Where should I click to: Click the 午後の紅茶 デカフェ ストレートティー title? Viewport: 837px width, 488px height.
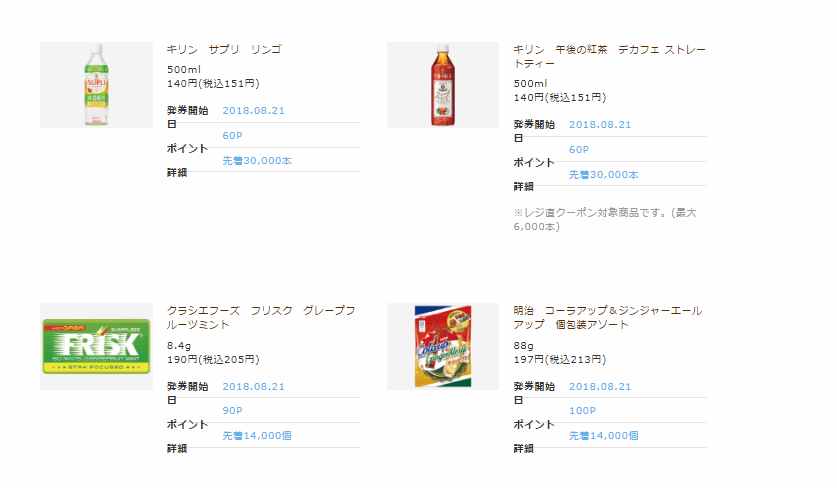tap(609, 55)
